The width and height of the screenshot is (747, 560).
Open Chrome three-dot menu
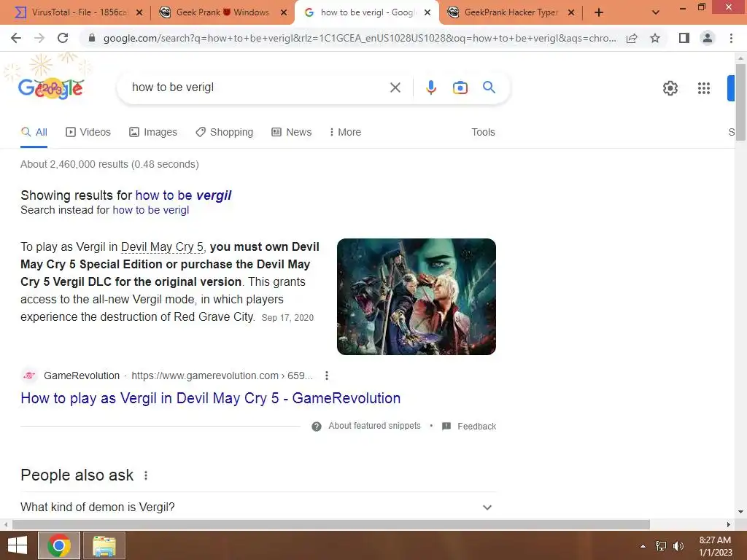(731, 38)
